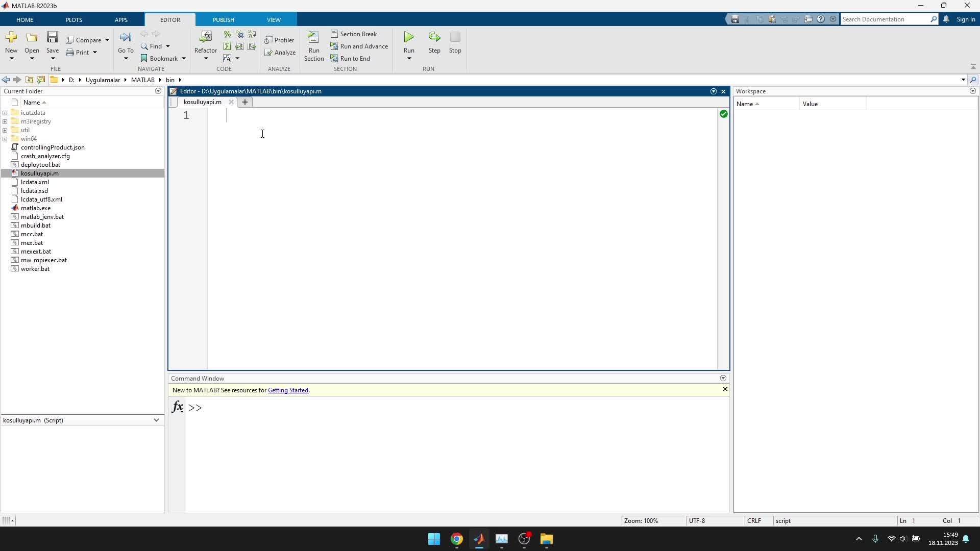The width and height of the screenshot is (980, 551).
Task: Click the quick access save icon
Action: coord(735,19)
